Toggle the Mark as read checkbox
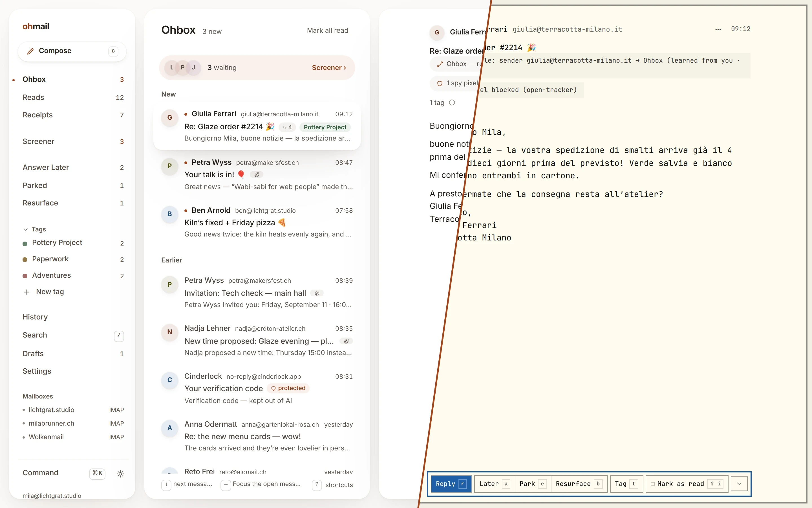This screenshot has height=508, width=812. [x=653, y=484]
